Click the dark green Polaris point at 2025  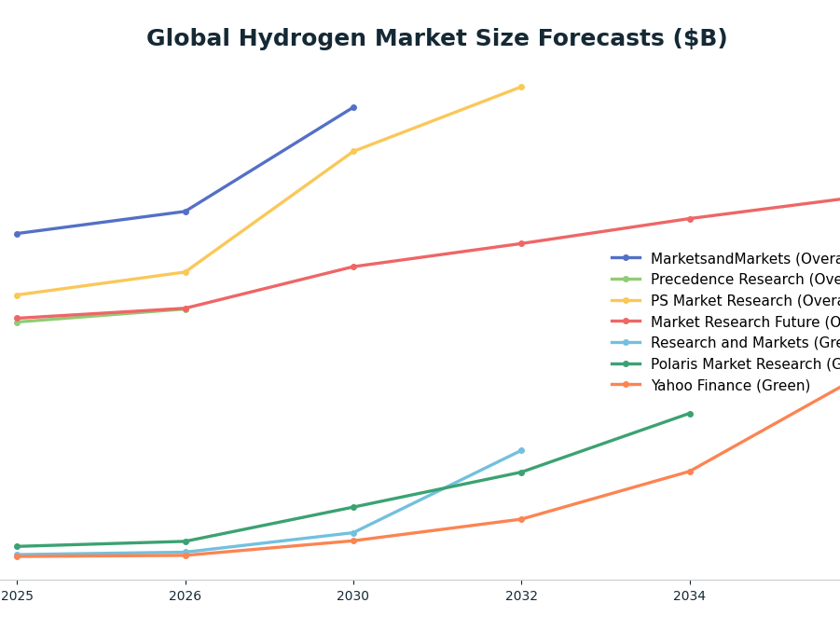pos(17,546)
